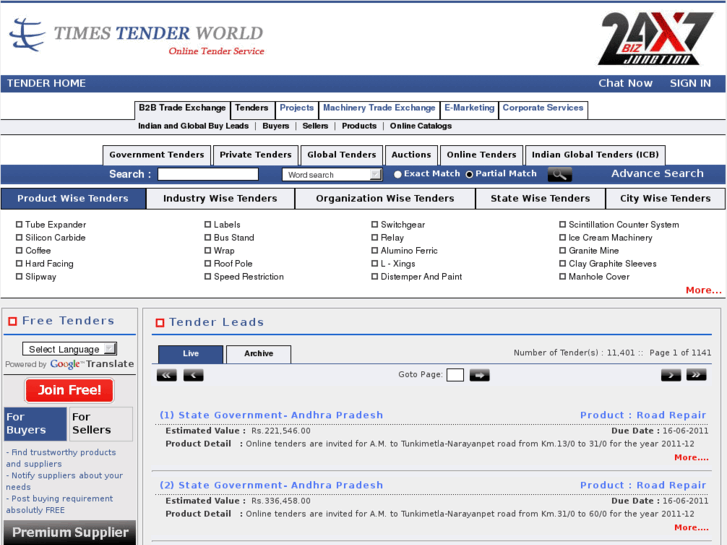The image size is (727, 545).
Task: Click the Premium Supplier banner
Action: coord(70,532)
